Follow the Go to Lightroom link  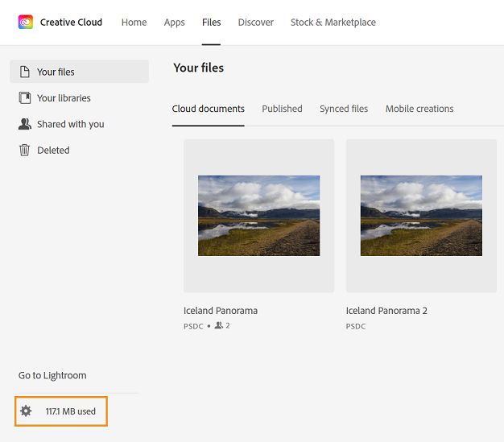coord(52,375)
